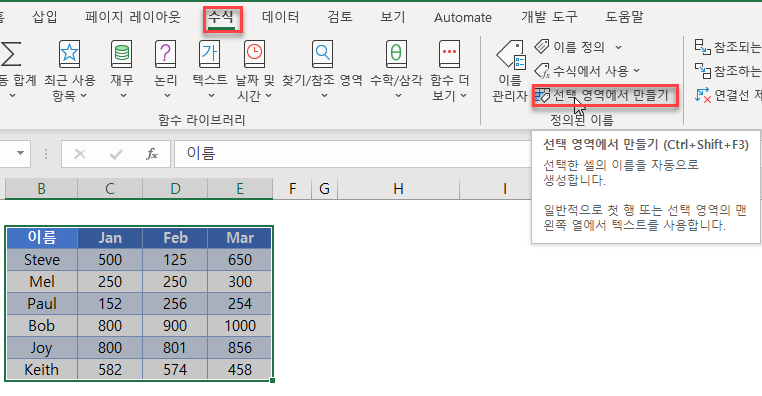Open the Text (텍스트) functions icon
Image resolution: width=762 pixels, height=396 pixels.
click(x=209, y=54)
